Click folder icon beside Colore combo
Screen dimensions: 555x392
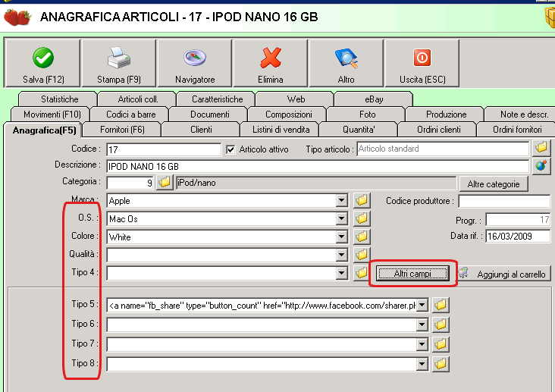(362, 237)
